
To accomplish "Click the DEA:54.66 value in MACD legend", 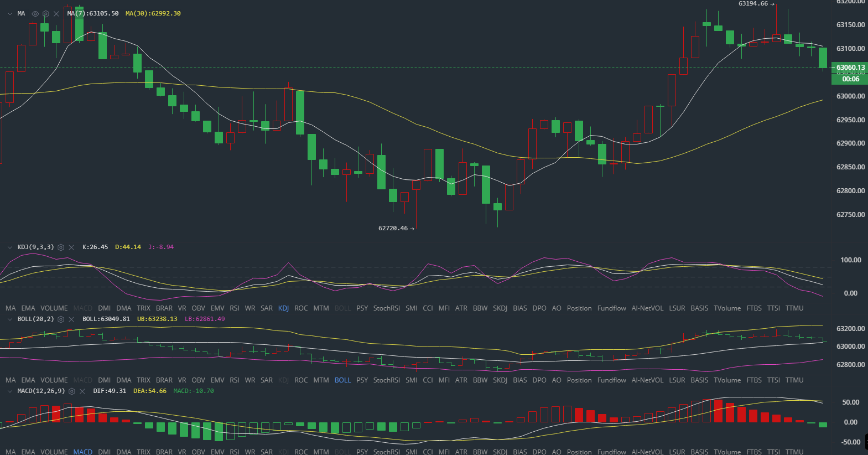I will tap(150, 391).
